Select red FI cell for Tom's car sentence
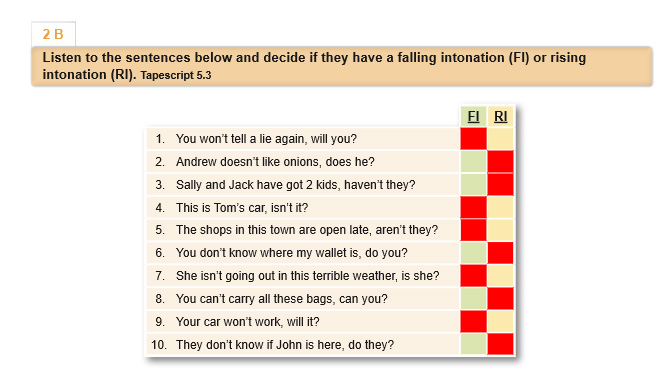 474,208
